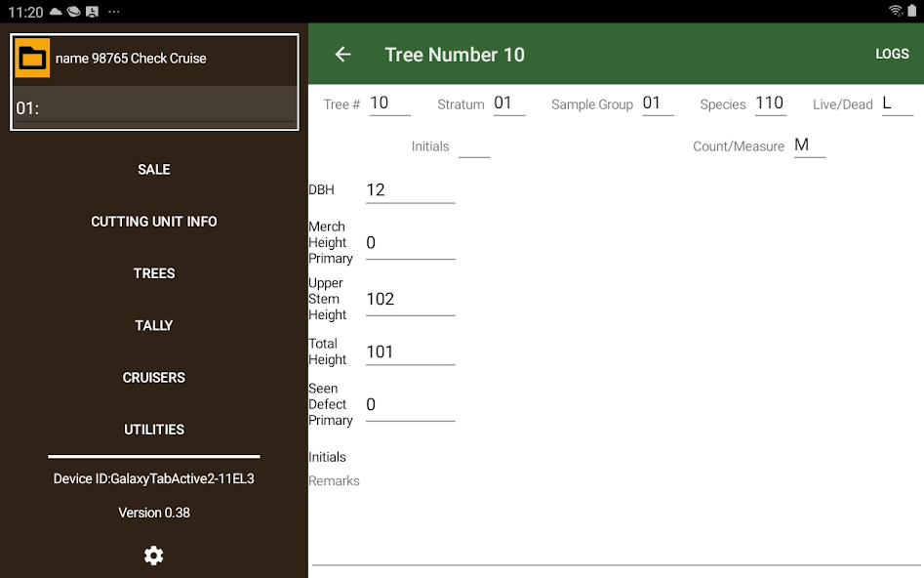The image size is (924, 578).
Task: Tap the Wi-Fi status icon
Action: click(895, 11)
